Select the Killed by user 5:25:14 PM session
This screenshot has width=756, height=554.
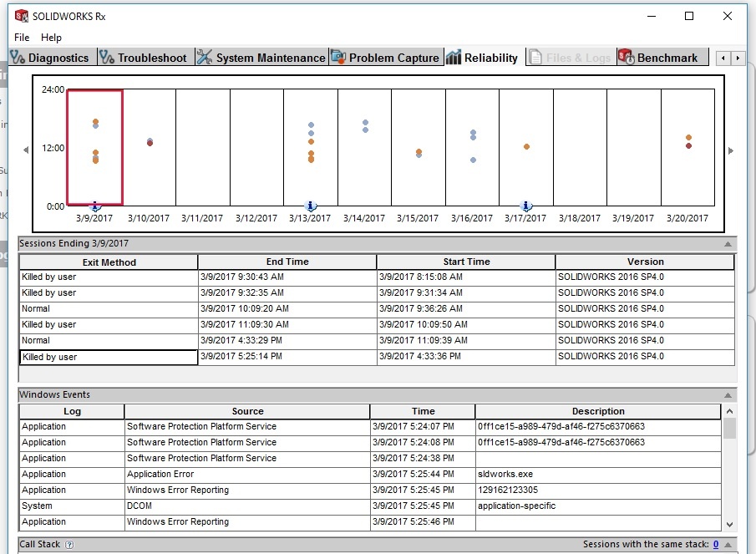tap(377, 357)
